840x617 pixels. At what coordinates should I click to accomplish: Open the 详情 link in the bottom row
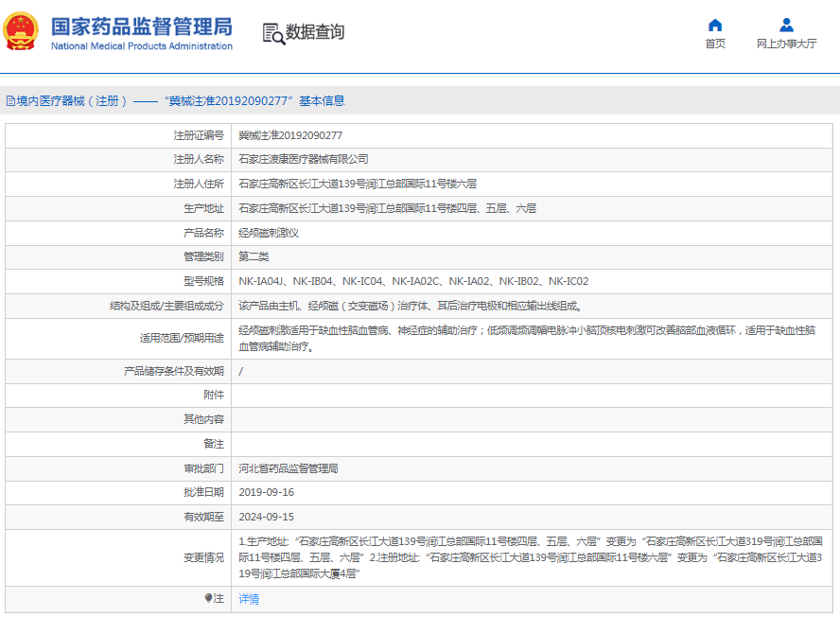coord(249,599)
